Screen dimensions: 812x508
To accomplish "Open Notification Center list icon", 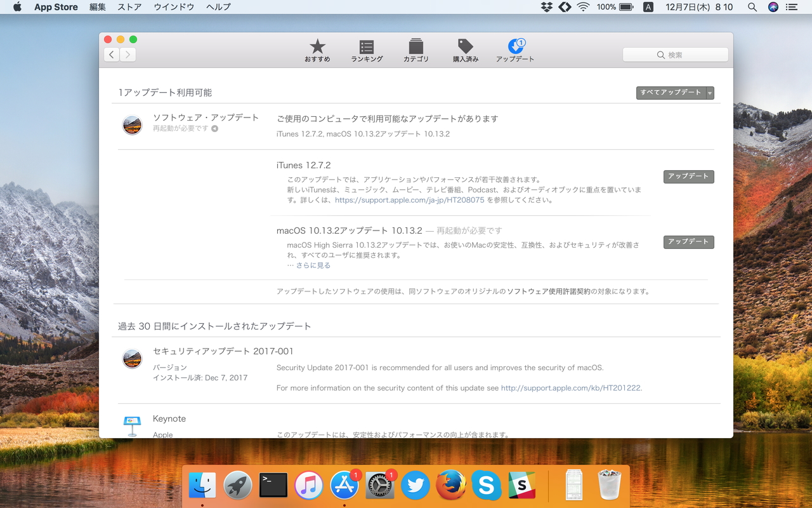I will [x=791, y=7].
